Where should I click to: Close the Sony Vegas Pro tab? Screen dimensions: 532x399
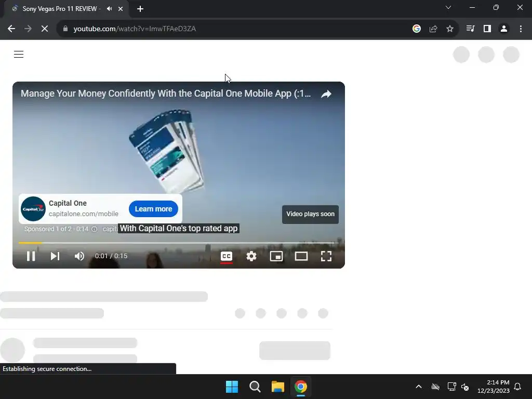(121, 9)
